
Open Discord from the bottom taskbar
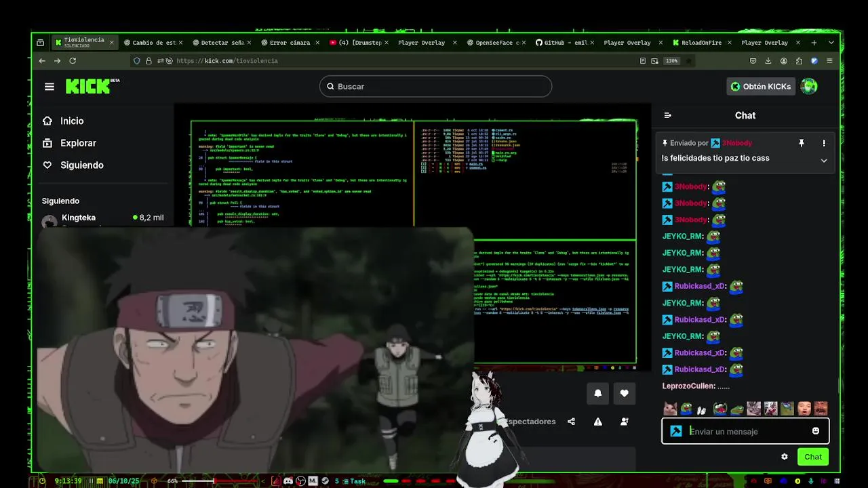click(288, 481)
